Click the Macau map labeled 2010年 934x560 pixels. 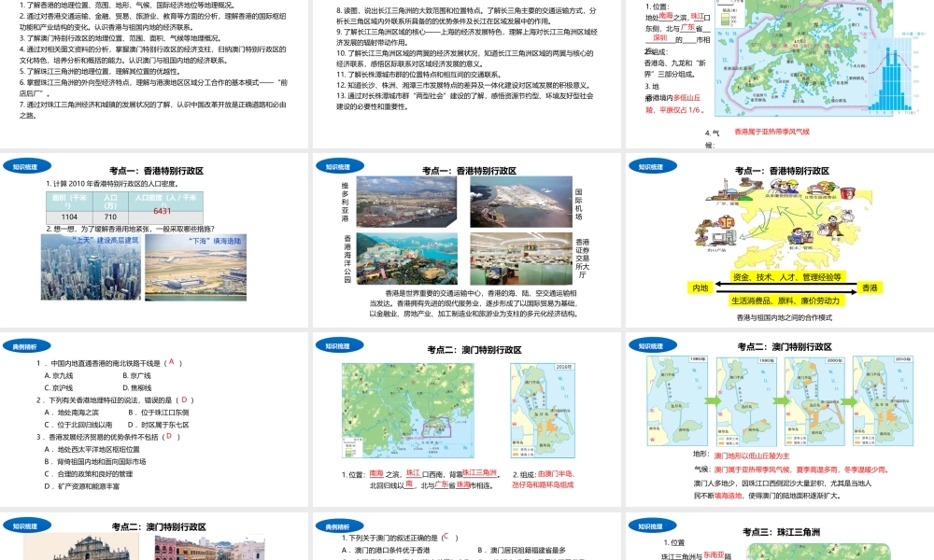[883, 400]
